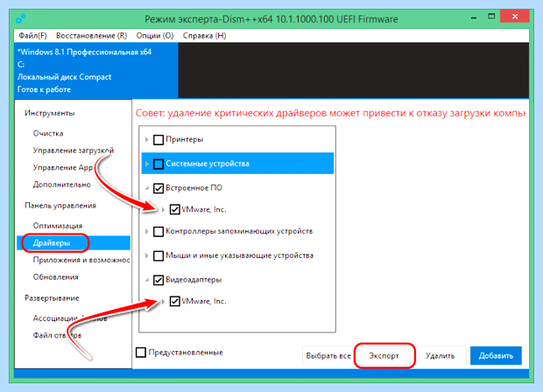This screenshot has width=543, height=392.
Task: Open Ассоциации файлов in sidebar
Action: click(70, 318)
